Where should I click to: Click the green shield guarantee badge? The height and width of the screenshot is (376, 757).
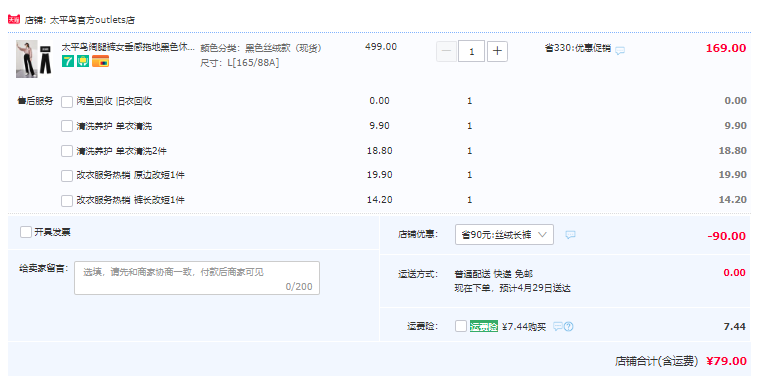point(83,61)
